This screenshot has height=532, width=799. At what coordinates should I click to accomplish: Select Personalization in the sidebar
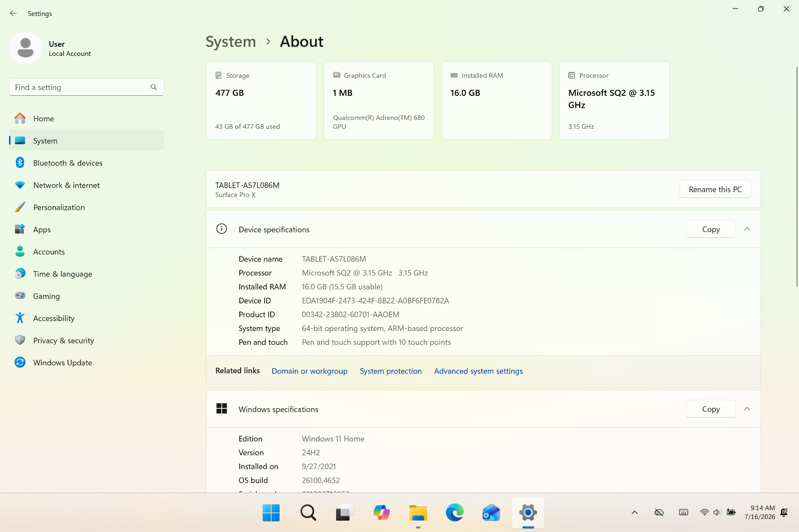pos(86,207)
